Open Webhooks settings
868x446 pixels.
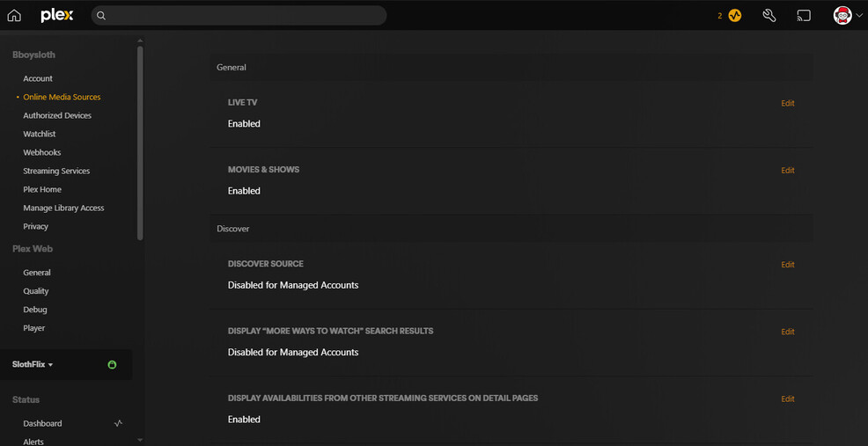42,152
